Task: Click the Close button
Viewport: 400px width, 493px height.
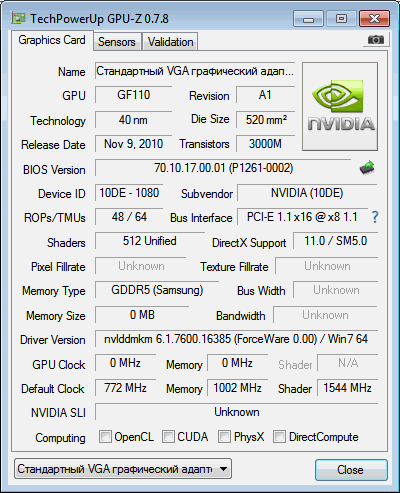Action: coord(351,470)
